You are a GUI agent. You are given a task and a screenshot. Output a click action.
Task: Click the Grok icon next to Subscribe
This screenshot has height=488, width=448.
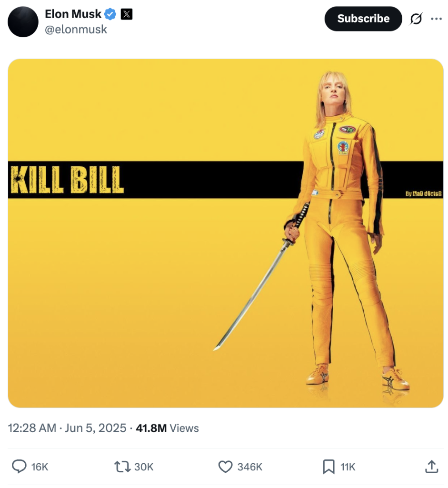tap(416, 19)
